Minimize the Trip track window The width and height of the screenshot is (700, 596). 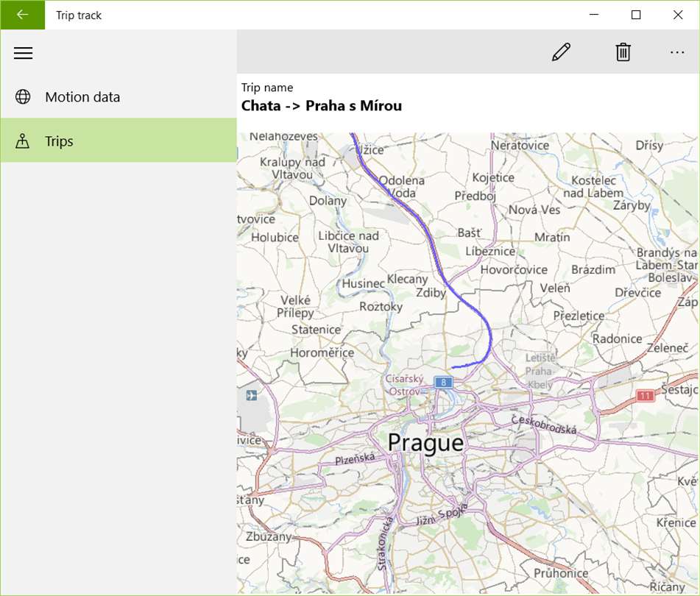click(x=594, y=15)
